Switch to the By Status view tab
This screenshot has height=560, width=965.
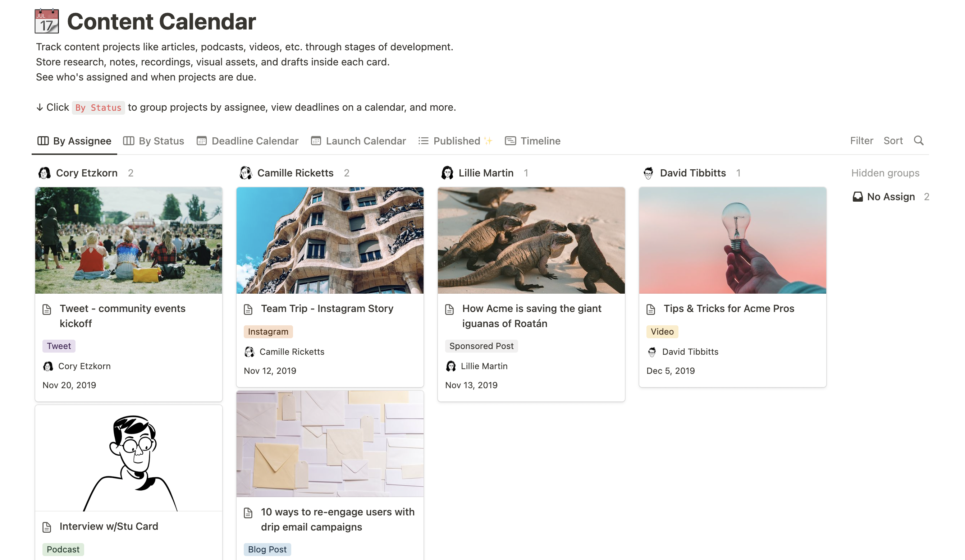pyautogui.click(x=154, y=141)
